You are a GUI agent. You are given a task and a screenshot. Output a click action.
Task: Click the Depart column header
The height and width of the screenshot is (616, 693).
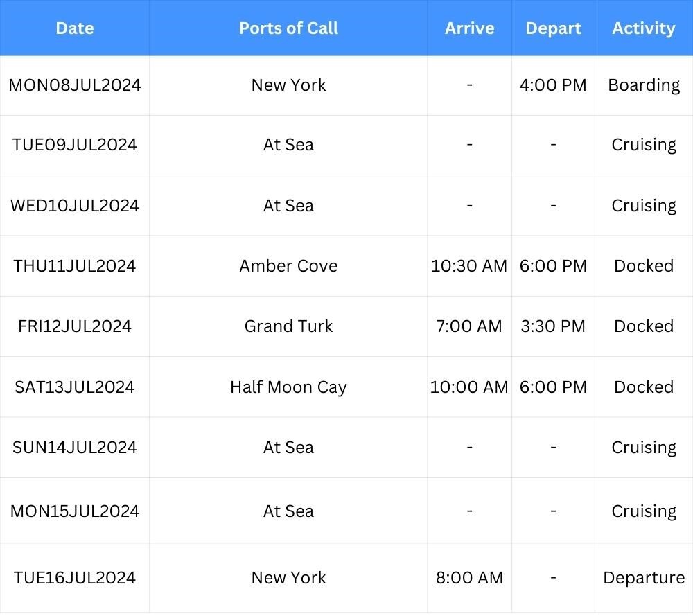pos(553,28)
